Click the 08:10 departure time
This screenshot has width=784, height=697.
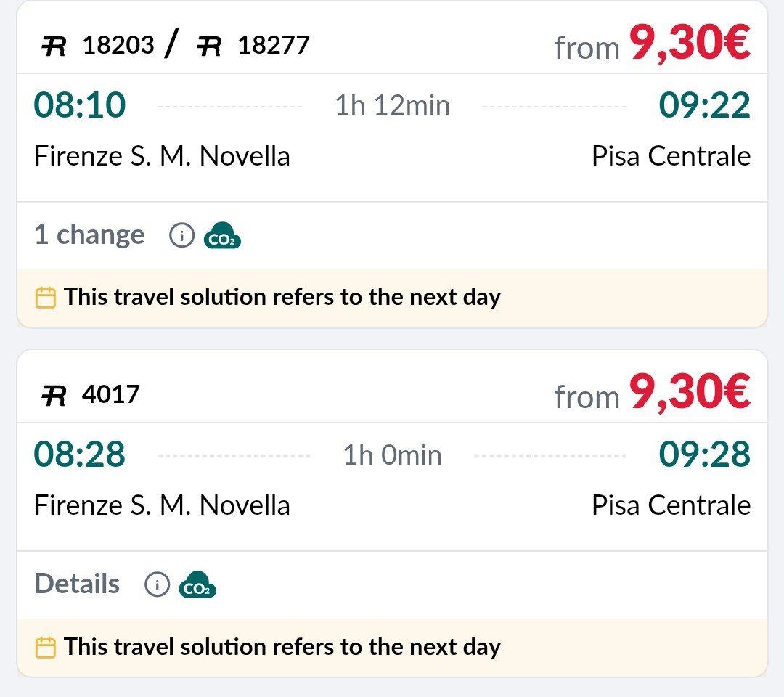tap(80, 106)
